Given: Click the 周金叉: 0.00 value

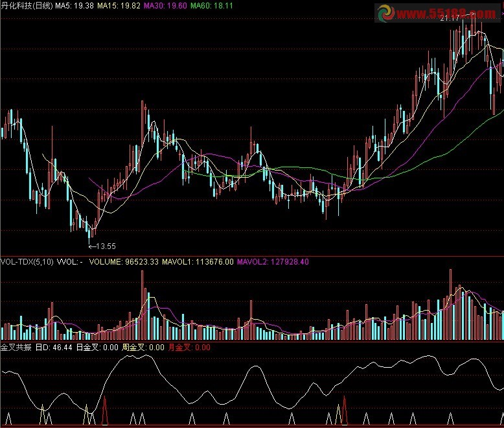Looking at the screenshot, I should pyautogui.click(x=143, y=347).
